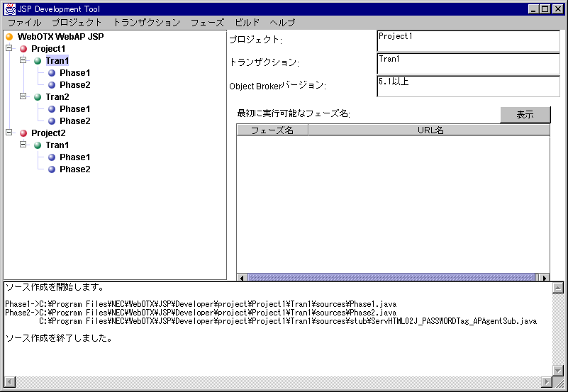Viewport: 568px width, 392px height.
Task: Click the red Project2 node icon
Action: 23,133
